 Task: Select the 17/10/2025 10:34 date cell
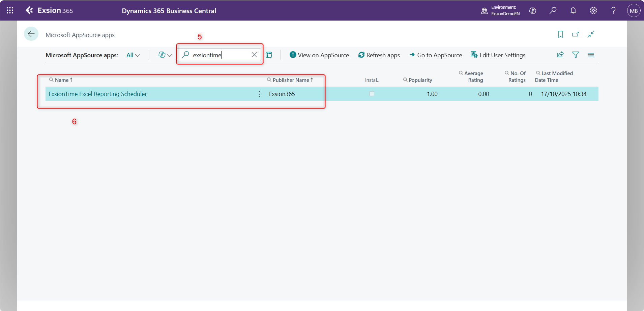564,94
